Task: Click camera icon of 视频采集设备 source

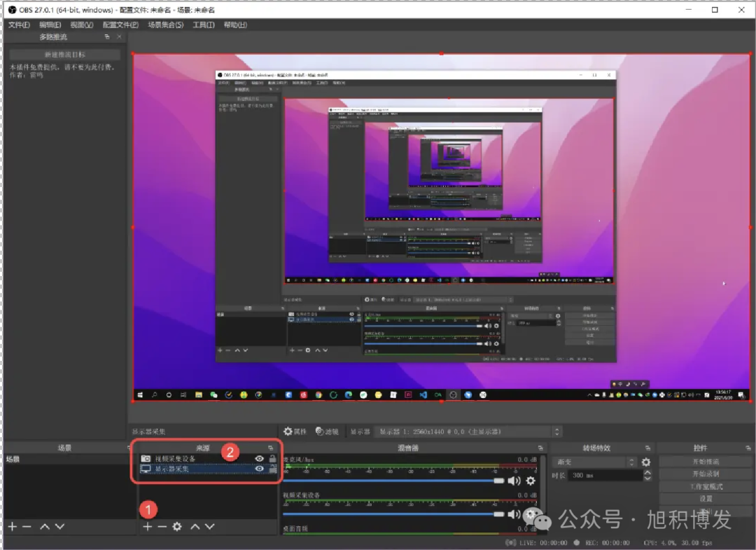Action: pyautogui.click(x=146, y=458)
